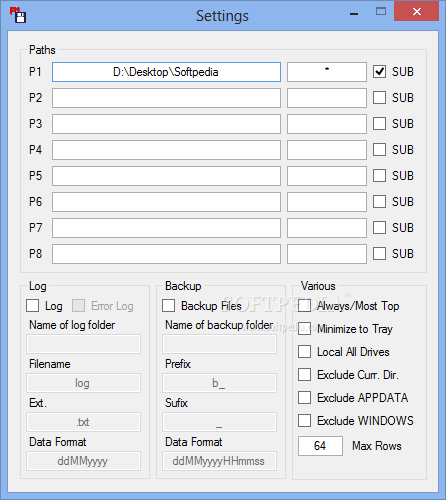This screenshot has height=500, width=446.
Task: Click the backup Prefix field showing b_
Action: pyautogui.click(x=219, y=383)
